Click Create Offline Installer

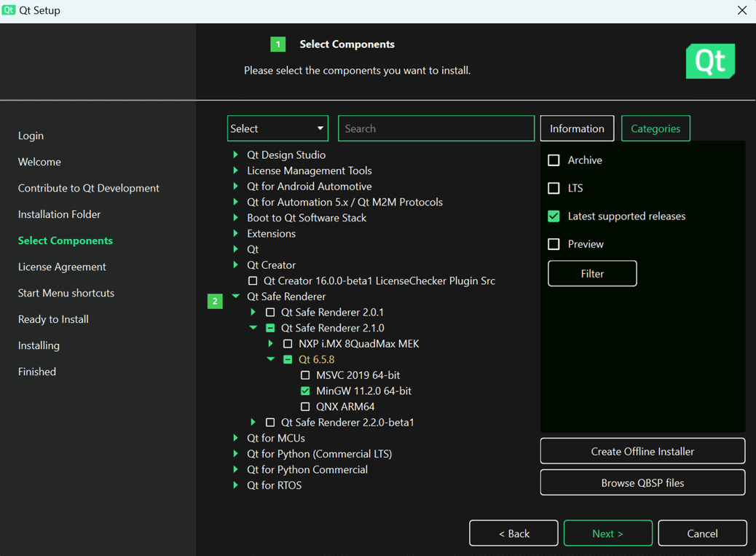[x=642, y=451]
